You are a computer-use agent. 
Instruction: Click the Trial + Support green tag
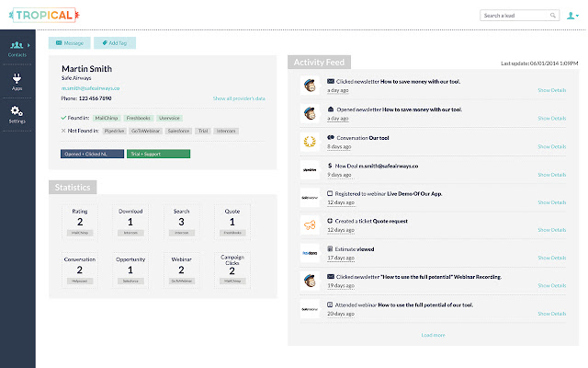coord(158,154)
